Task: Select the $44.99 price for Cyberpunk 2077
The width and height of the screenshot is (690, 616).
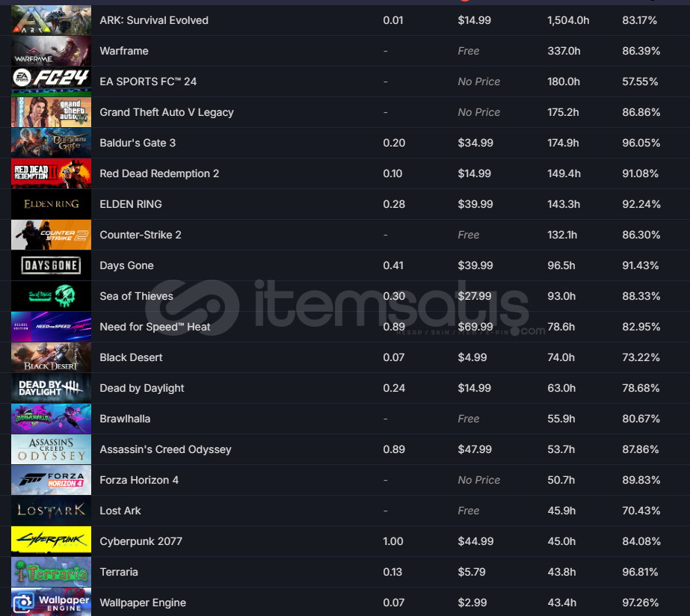Action: pos(475,541)
